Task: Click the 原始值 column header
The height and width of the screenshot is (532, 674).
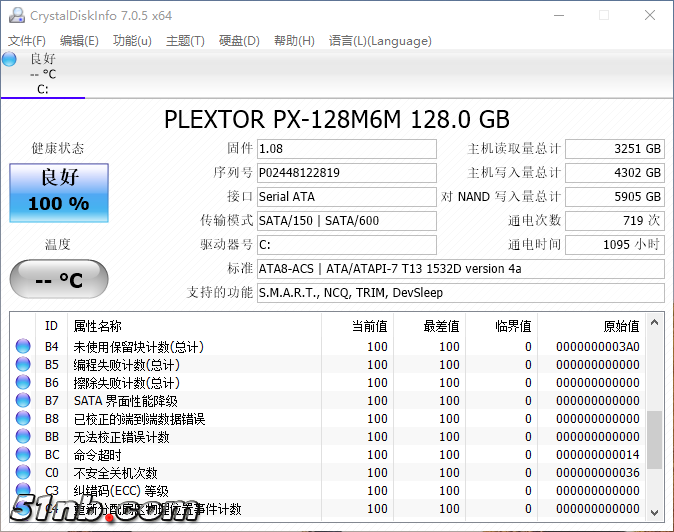Action: [591, 326]
